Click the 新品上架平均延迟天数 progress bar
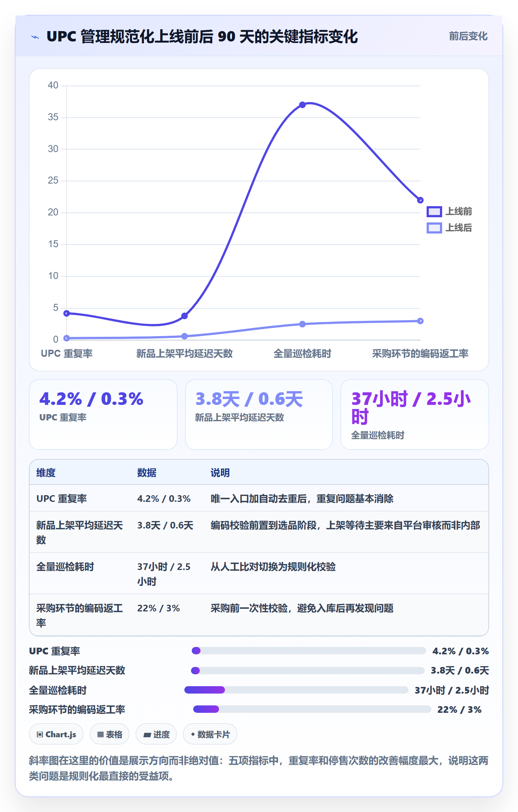 click(x=307, y=670)
